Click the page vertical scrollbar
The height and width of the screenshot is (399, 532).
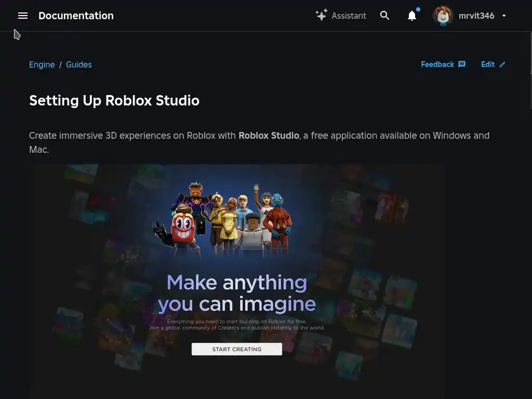pyautogui.click(x=530, y=71)
